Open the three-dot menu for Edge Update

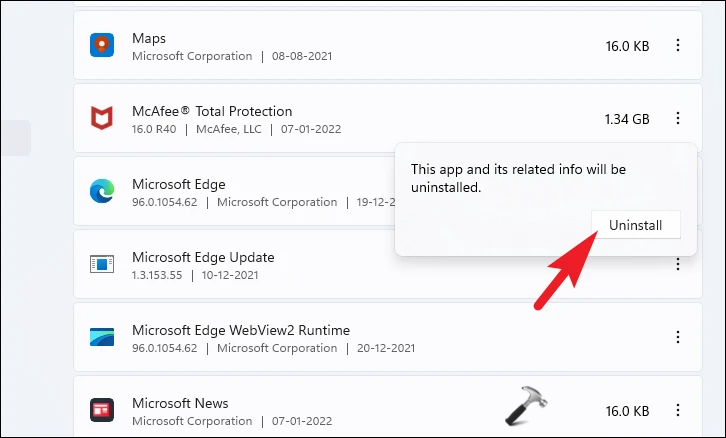point(678,265)
